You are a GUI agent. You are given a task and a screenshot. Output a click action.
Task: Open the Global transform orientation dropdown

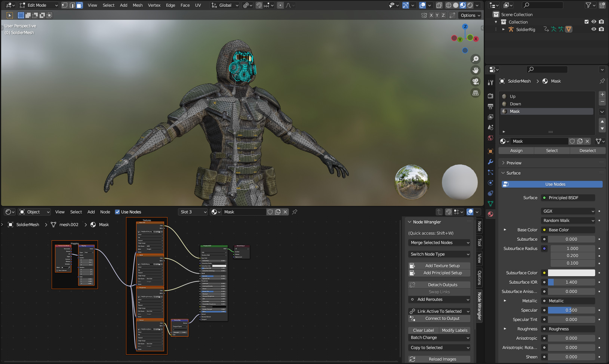click(225, 5)
